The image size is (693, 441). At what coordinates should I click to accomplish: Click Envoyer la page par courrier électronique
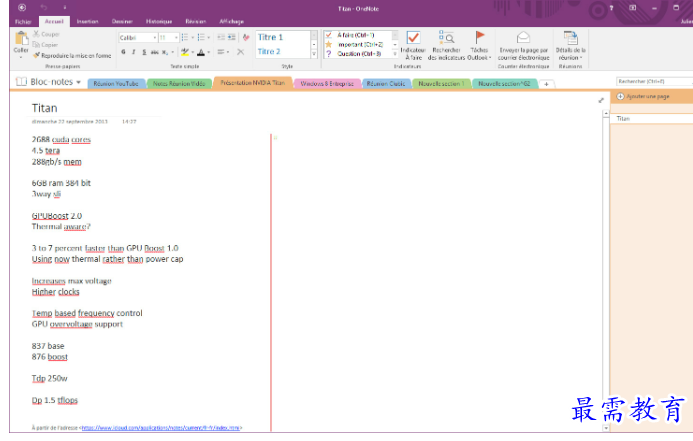523,46
